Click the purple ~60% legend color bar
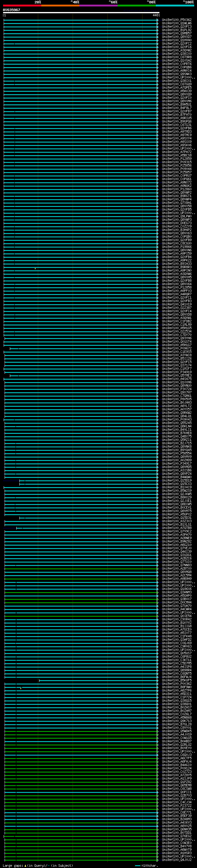This screenshot has height=868, width=197. click(x=99, y=6)
